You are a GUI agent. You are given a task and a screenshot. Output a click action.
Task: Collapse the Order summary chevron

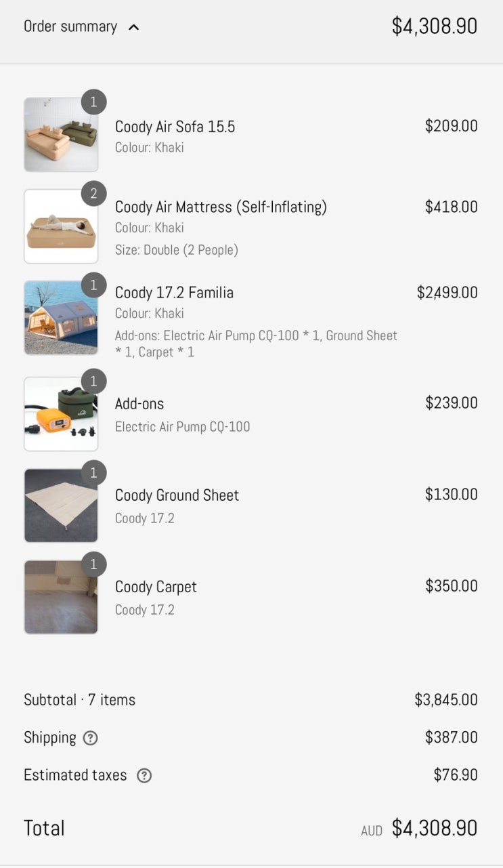point(134,28)
